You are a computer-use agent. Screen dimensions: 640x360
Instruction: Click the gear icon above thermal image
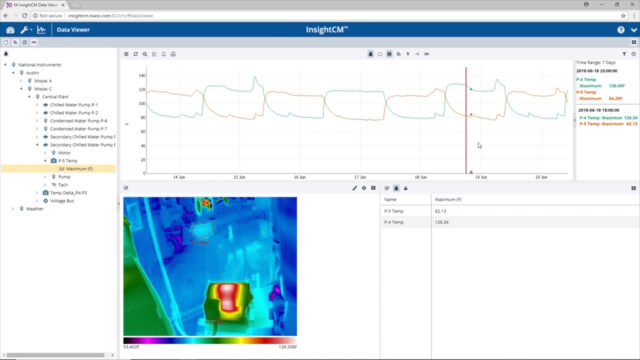click(364, 188)
